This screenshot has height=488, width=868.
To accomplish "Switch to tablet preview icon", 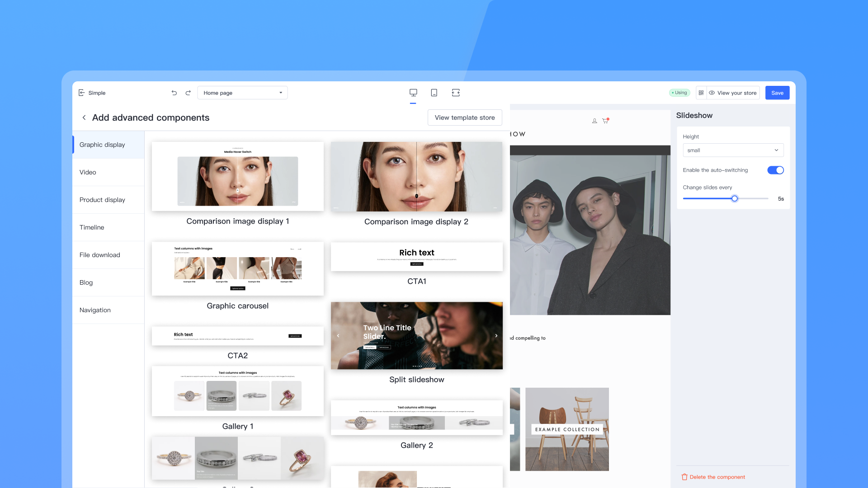I will click(x=434, y=93).
